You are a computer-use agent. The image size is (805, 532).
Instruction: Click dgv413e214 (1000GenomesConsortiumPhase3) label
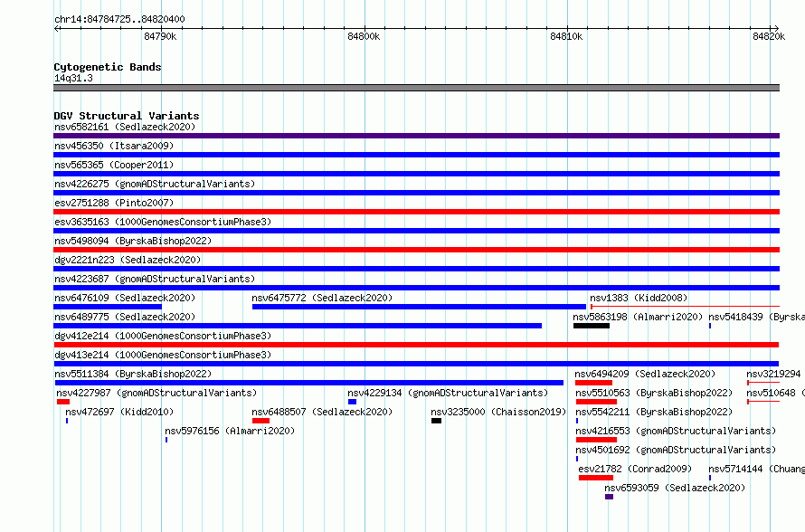pyautogui.click(x=163, y=355)
